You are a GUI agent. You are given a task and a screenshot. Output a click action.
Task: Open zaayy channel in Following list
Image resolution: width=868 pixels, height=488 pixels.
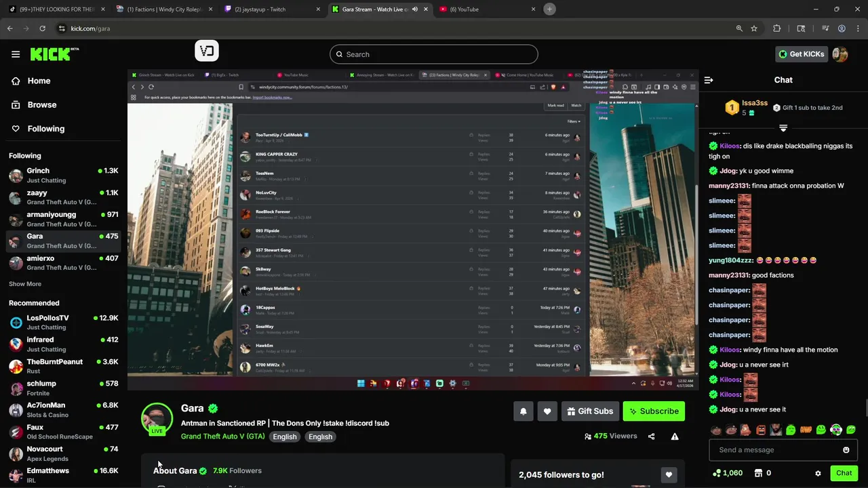point(64,197)
